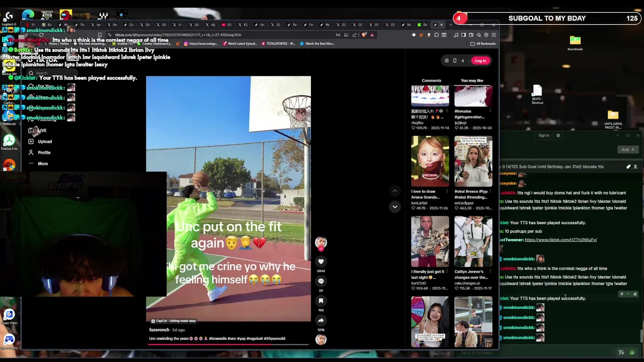Open options menu for #inmates video
The width and height of the screenshot is (644, 362).
click(490, 111)
